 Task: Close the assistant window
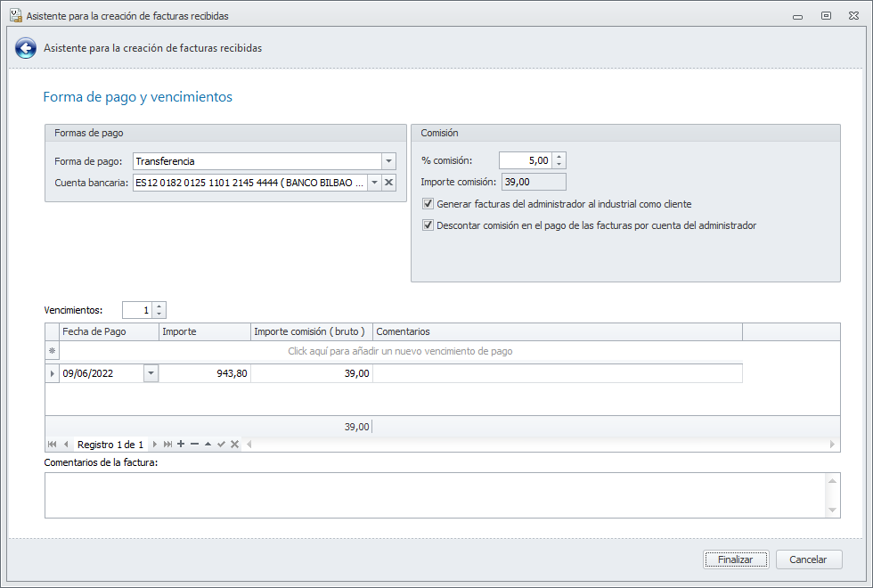(853, 16)
